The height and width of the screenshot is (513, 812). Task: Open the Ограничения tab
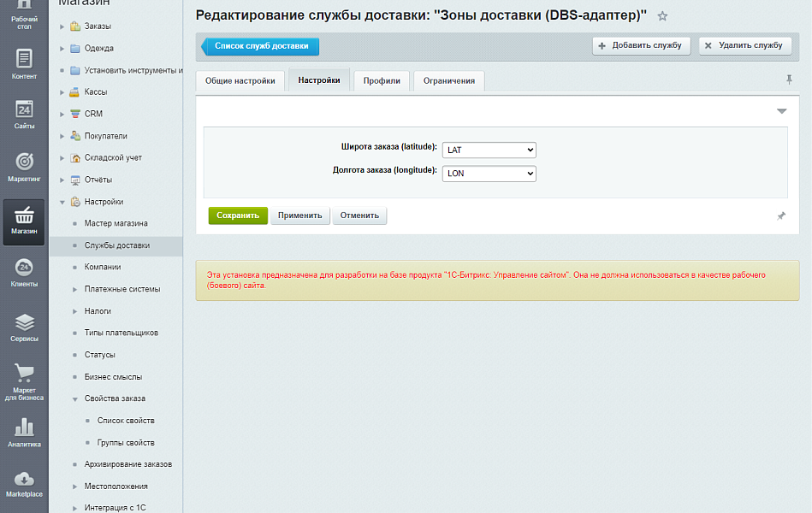[448, 80]
